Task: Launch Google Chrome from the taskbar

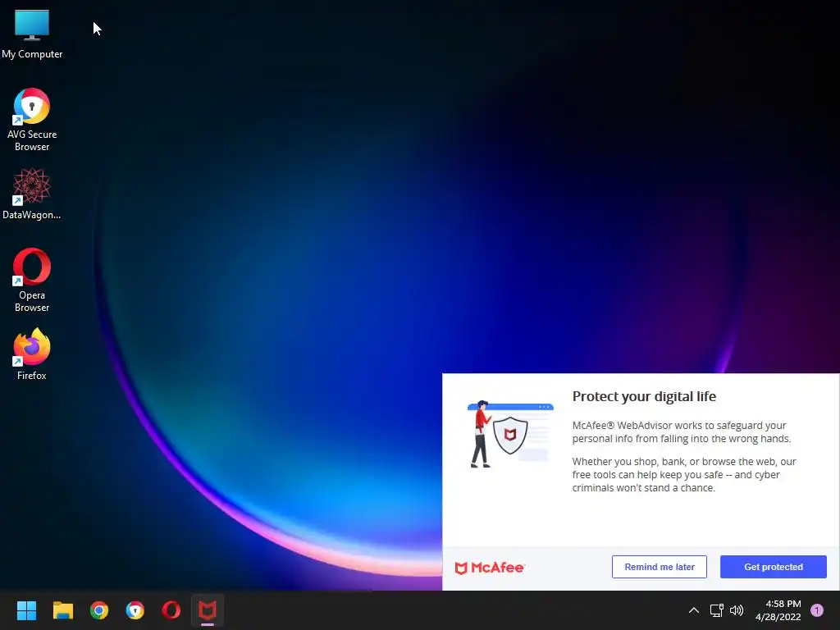Action: (x=99, y=610)
